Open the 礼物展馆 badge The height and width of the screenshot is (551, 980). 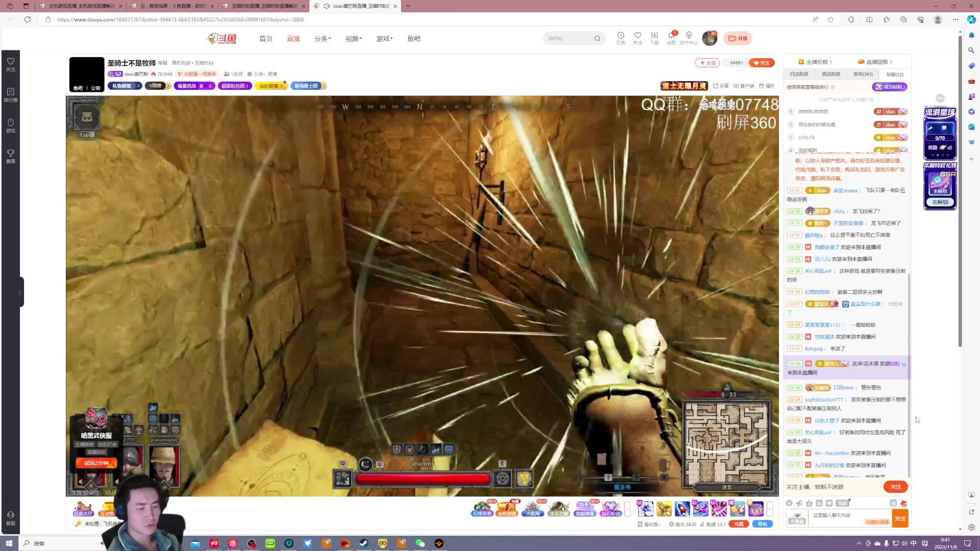tap(125, 86)
